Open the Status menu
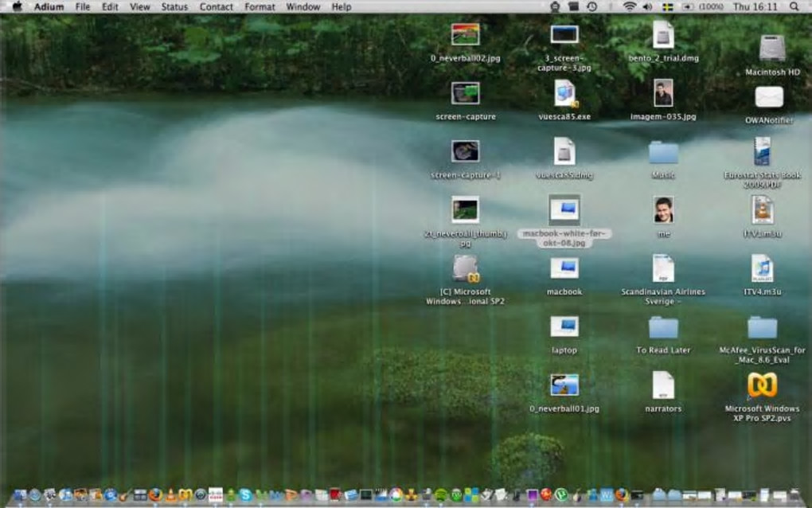 tap(174, 6)
